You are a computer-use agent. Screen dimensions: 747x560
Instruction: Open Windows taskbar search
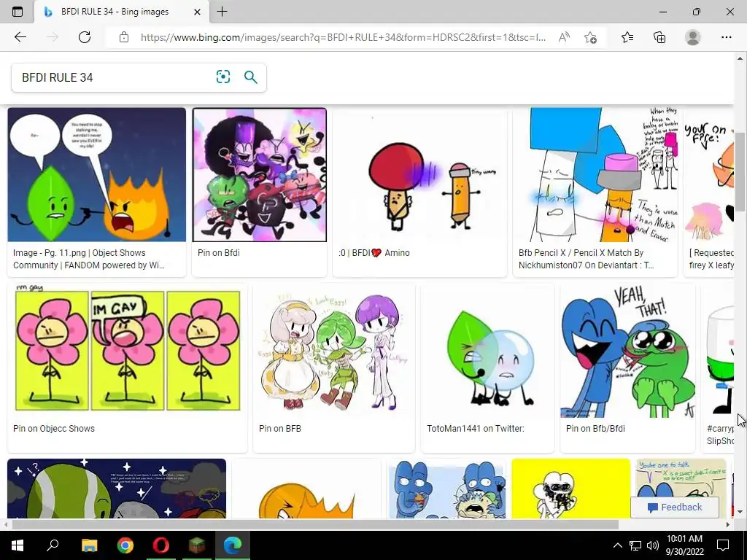click(x=53, y=545)
